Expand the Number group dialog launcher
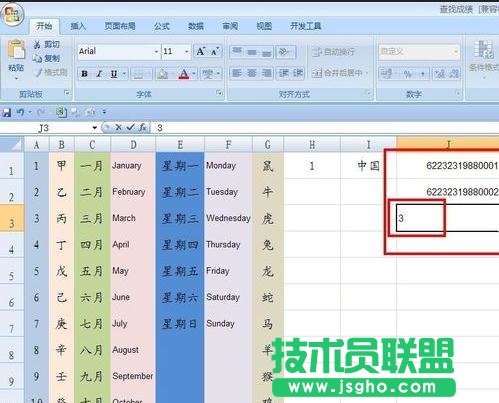 (x=458, y=94)
